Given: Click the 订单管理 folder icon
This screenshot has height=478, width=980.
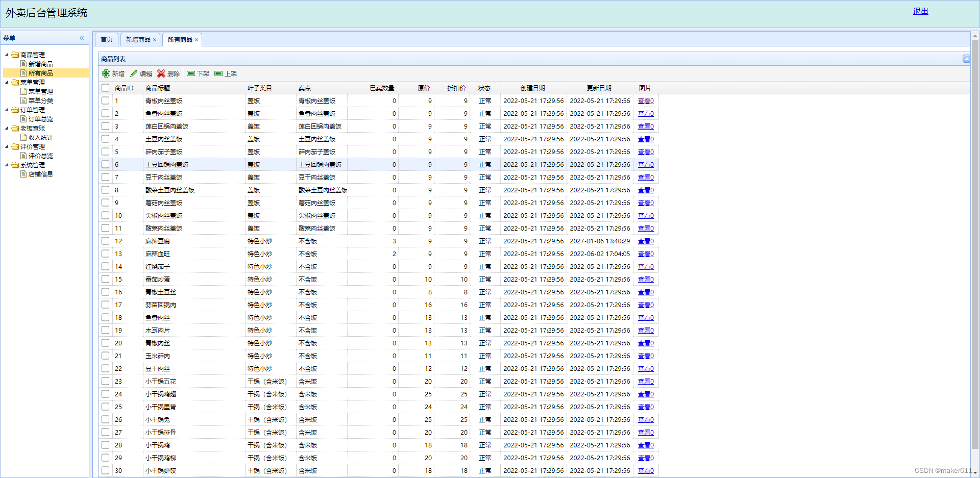Looking at the screenshot, I should tap(15, 110).
